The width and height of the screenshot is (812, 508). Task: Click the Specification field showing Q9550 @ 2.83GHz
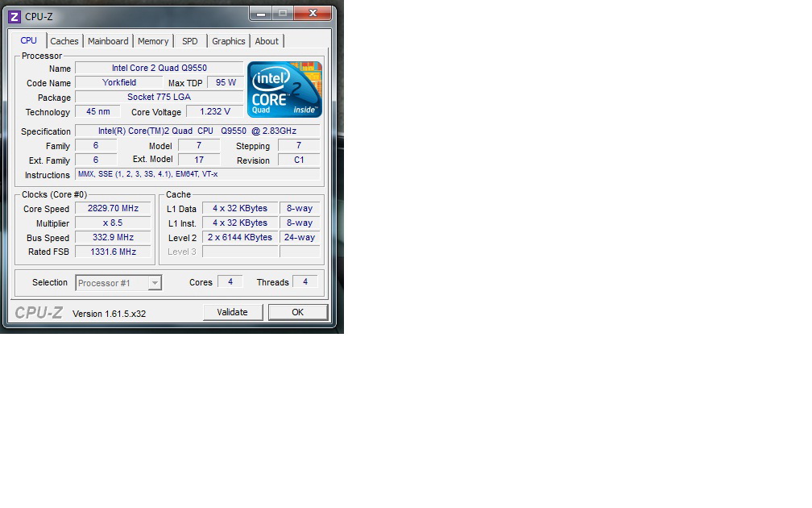point(197,131)
